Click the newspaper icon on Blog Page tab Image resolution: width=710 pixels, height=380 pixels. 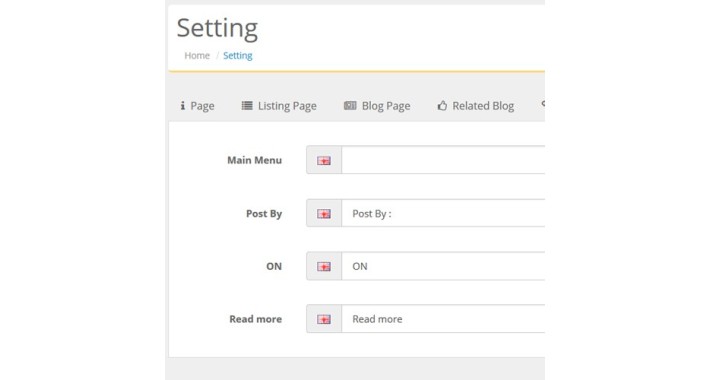tap(350, 106)
